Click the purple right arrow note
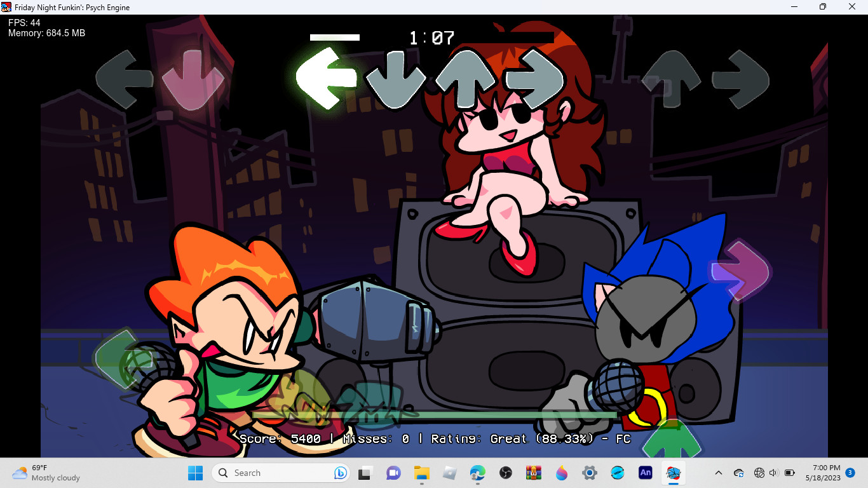Image resolution: width=868 pixels, height=488 pixels. (740, 271)
